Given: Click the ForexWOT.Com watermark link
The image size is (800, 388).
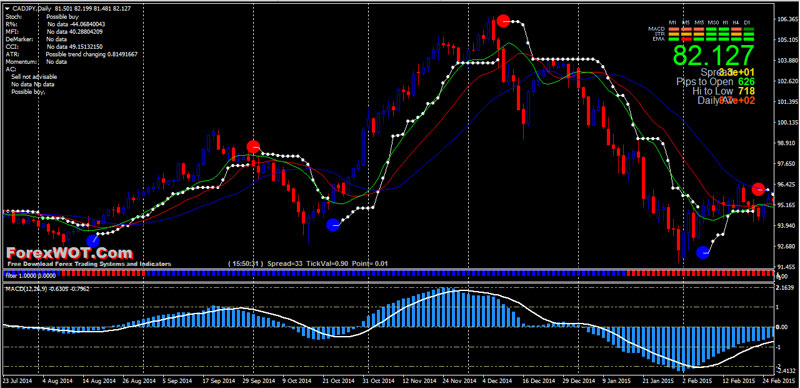Looking at the screenshot, I should coord(70,253).
